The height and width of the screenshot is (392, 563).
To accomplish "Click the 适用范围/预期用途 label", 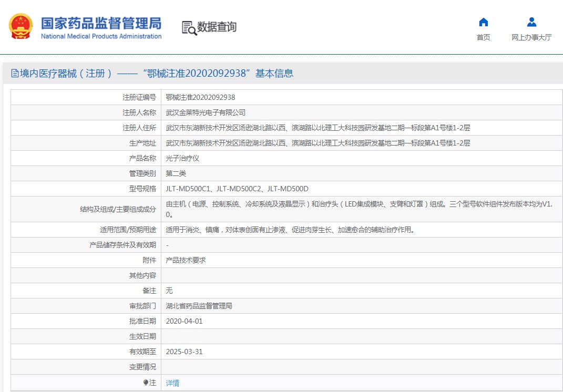I will tap(128, 230).
